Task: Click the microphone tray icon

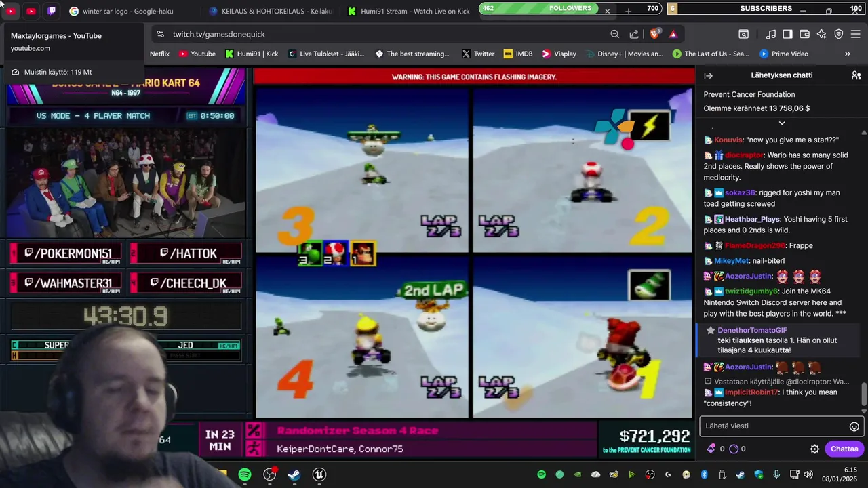Action: (x=777, y=474)
